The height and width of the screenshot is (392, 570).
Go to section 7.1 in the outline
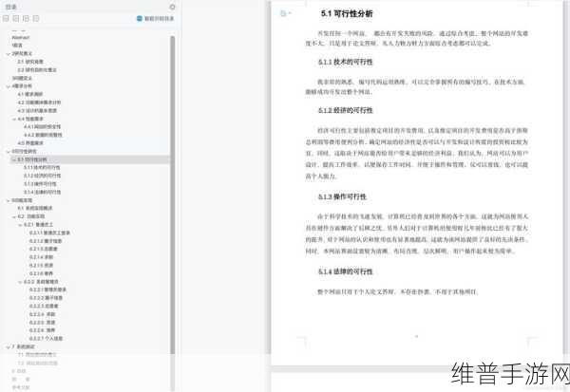tap(37, 355)
